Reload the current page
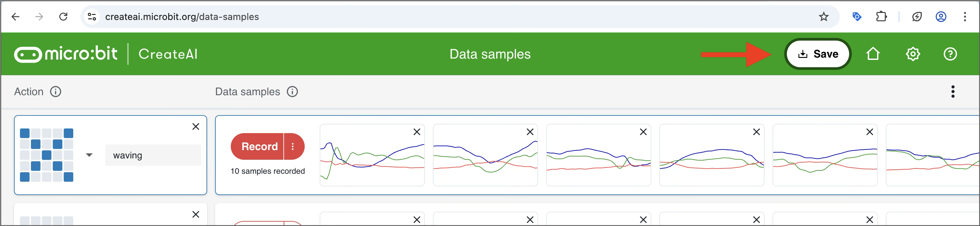Image resolution: width=980 pixels, height=226 pixels. [64, 17]
